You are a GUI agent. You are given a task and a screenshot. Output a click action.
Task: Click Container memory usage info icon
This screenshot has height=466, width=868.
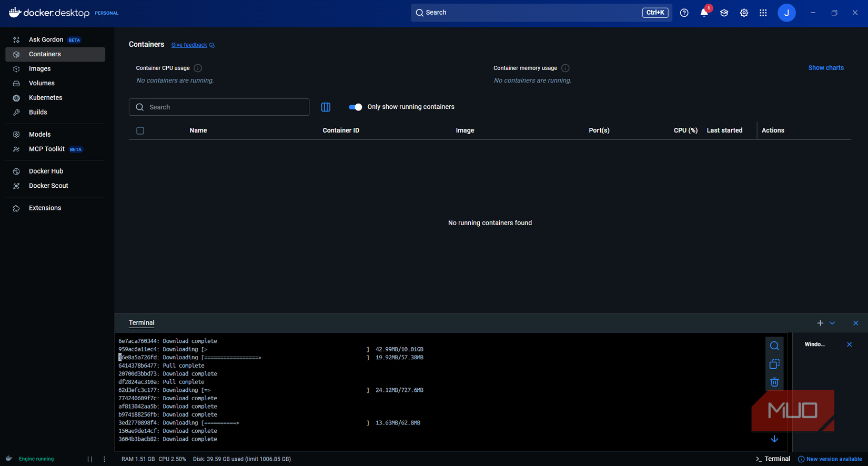click(565, 68)
